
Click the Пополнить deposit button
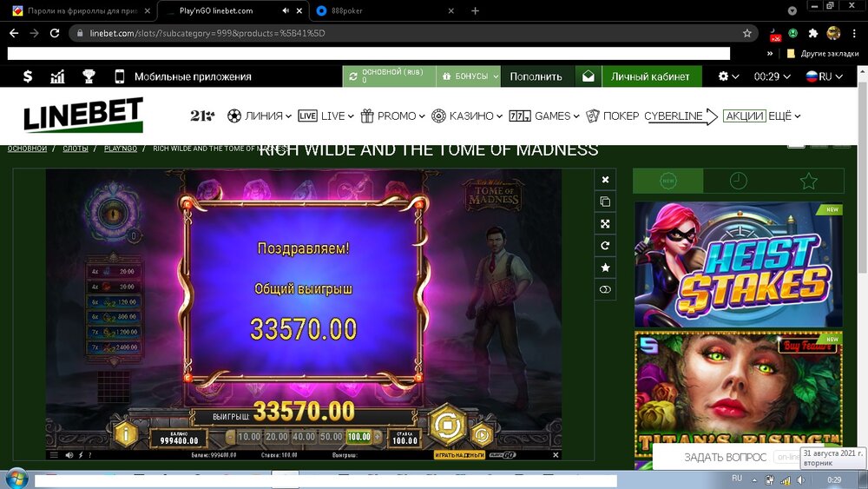(536, 76)
